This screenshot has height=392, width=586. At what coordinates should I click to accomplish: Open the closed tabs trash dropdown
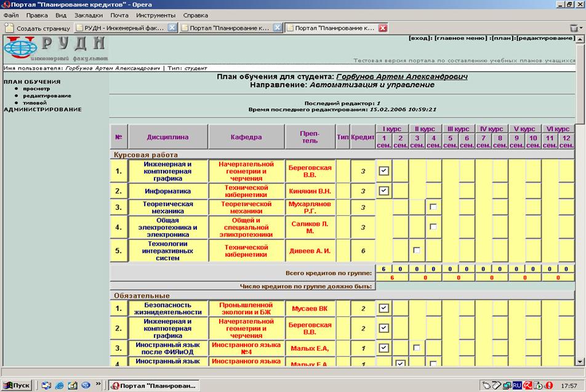point(575,28)
